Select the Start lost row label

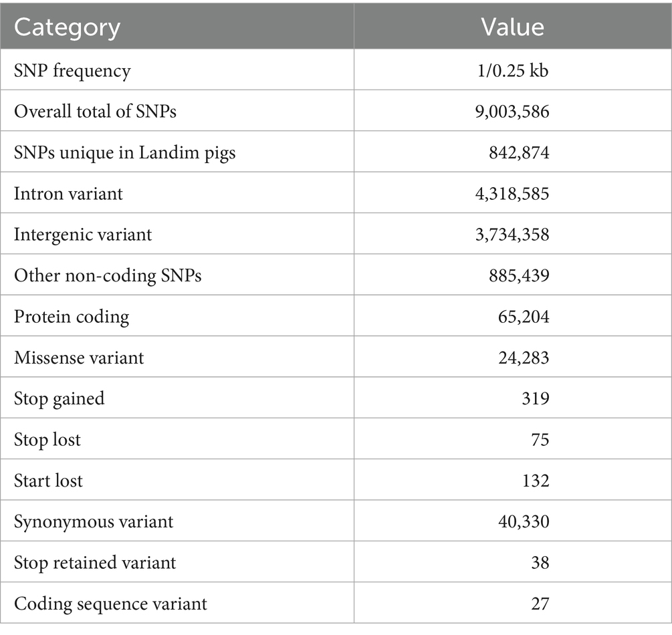48,481
